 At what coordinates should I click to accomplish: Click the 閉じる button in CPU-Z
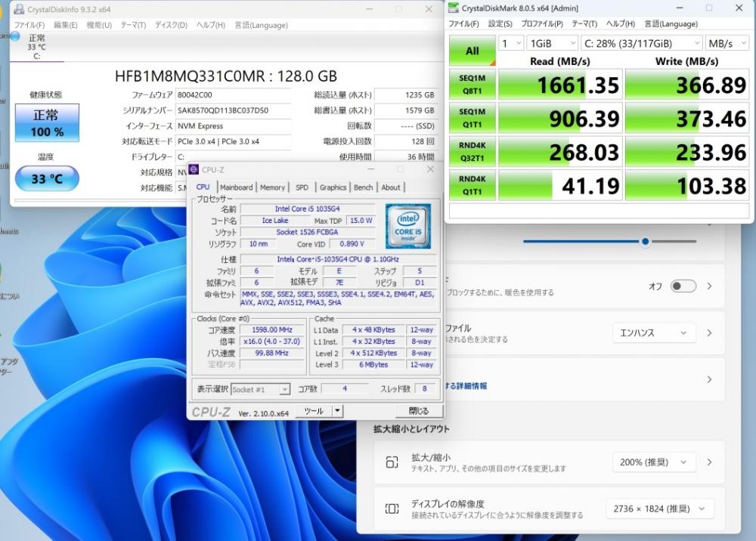pyautogui.click(x=419, y=411)
